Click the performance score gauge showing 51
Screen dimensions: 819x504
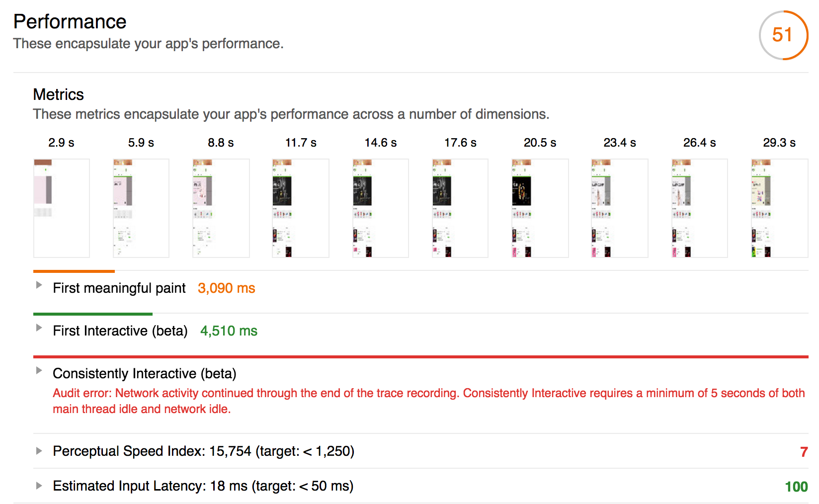tap(783, 35)
